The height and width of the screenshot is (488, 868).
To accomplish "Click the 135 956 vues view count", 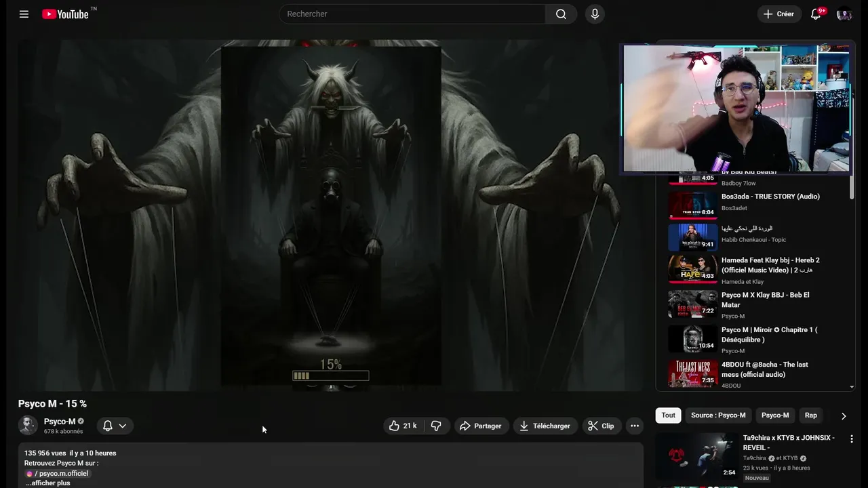I will pyautogui.click(x=45, y=453).
